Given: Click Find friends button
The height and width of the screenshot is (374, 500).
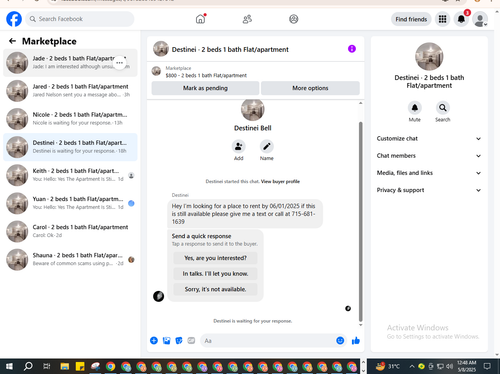Looking at the screenshot, I should click(411, 19).
